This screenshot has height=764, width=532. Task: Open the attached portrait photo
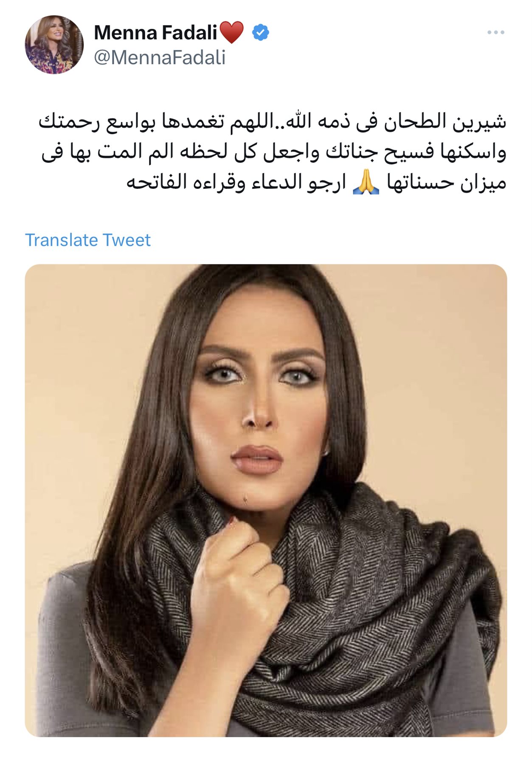click(x=266, y=501)
